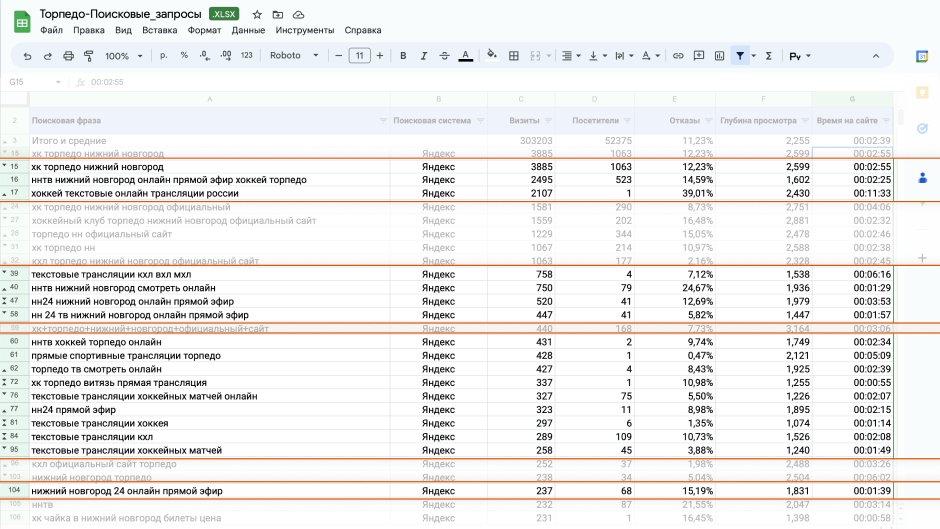The image size is (940, 529).
Task: Click the Print icon
Action: (69, 56)
